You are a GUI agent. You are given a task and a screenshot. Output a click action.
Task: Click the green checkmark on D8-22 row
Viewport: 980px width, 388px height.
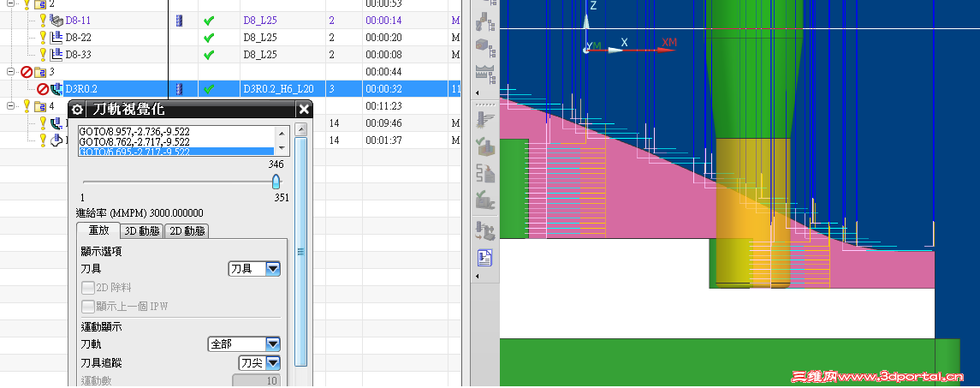(210, 39)
